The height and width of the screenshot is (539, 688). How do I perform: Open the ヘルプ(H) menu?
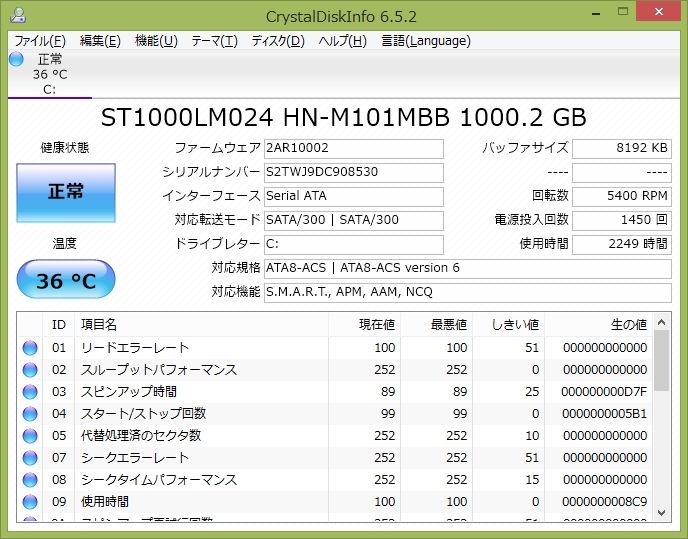point(342,41)
